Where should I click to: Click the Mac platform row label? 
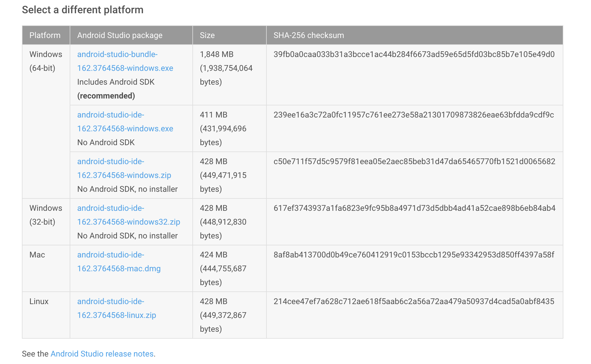pyautogui.click(x=37, y=255)
